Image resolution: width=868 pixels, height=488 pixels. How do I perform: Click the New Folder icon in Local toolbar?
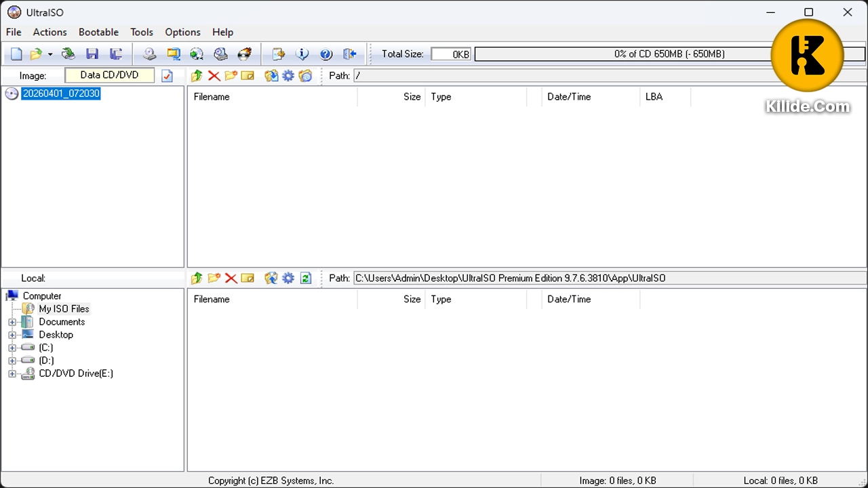tap(214, 278)
